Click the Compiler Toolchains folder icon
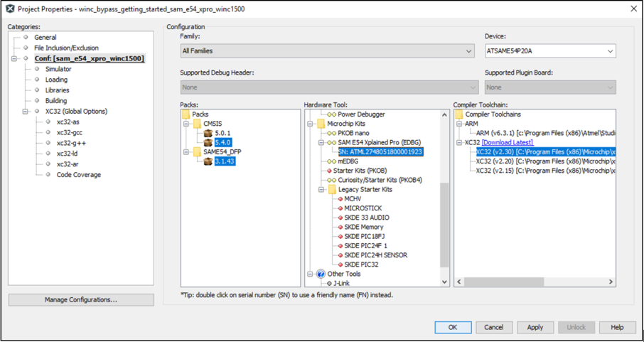 click(x=459, y=114)
